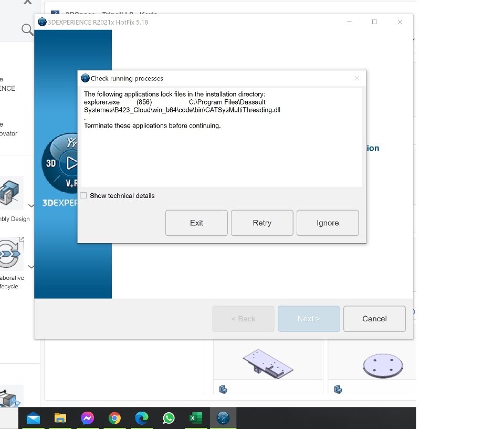This screenshot has height=429, width=504.
Task: Open File Explorer from the taskbar
Action: click(60, 418)
